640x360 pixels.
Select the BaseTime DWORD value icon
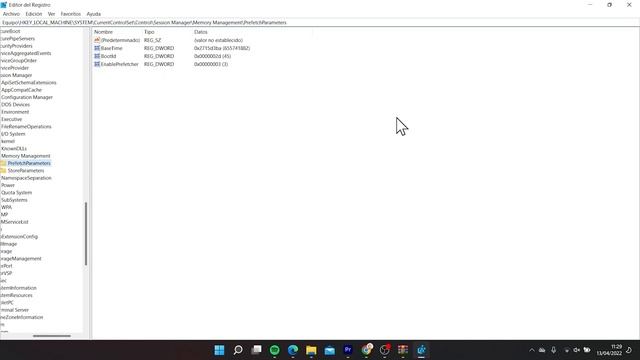click(97, 48)
